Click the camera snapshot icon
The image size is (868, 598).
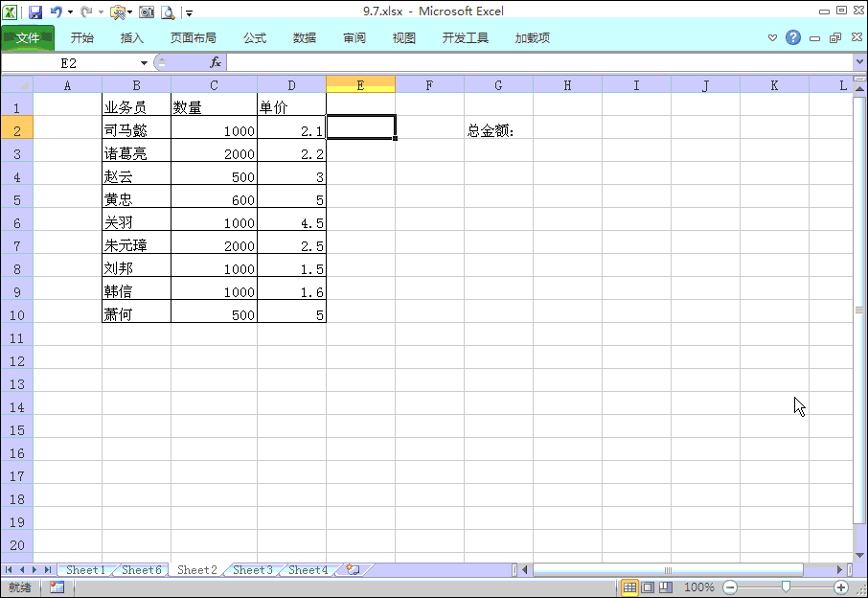tap(147, 11)
